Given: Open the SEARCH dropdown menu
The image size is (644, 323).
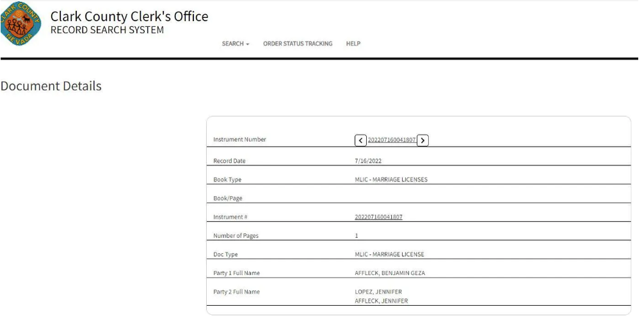Looking at the screenshot, I should [x=235, y=44].
